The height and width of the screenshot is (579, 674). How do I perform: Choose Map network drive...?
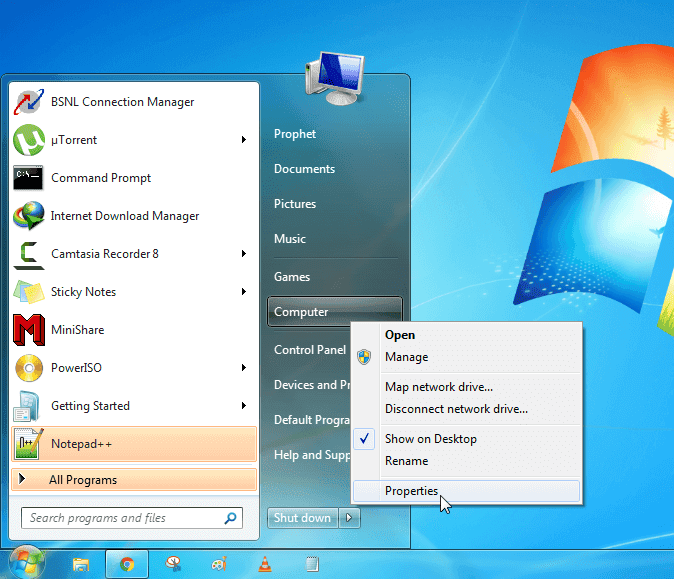[x=466, y=387]
